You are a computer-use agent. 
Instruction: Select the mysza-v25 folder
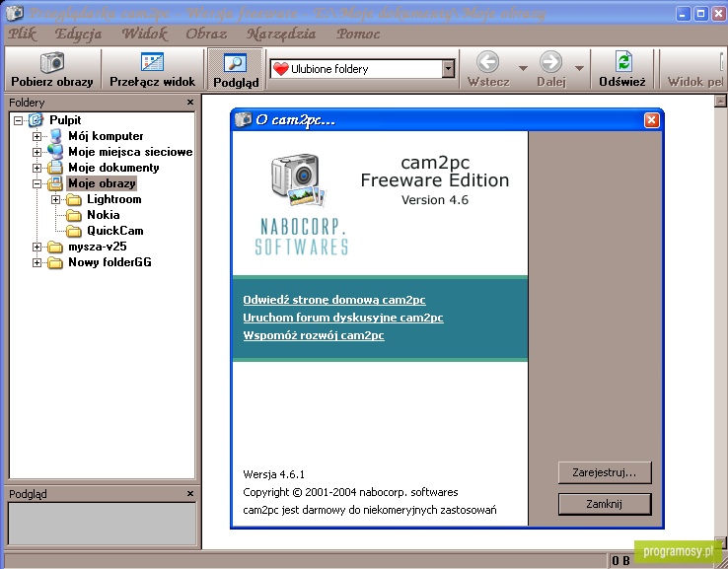point(97,247)
